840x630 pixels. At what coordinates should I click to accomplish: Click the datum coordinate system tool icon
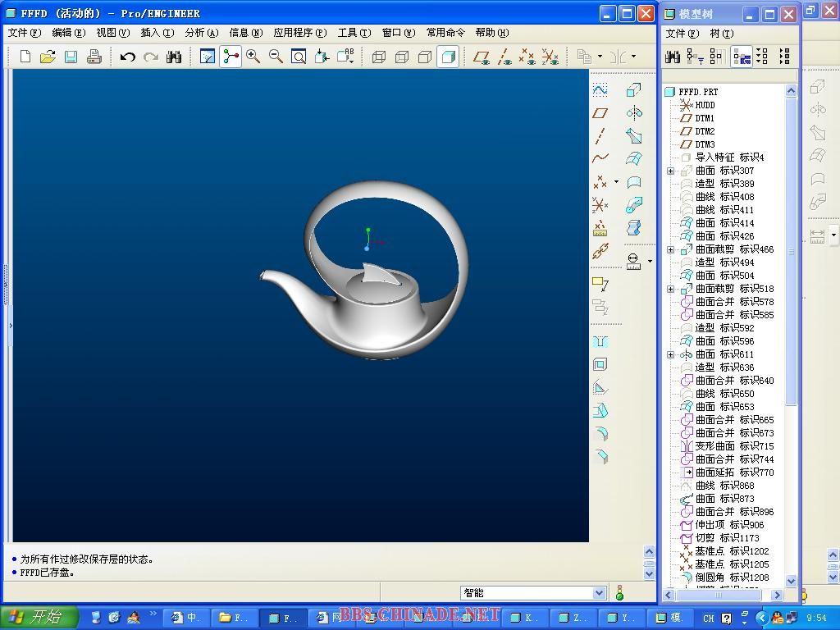tap(600, 205)
